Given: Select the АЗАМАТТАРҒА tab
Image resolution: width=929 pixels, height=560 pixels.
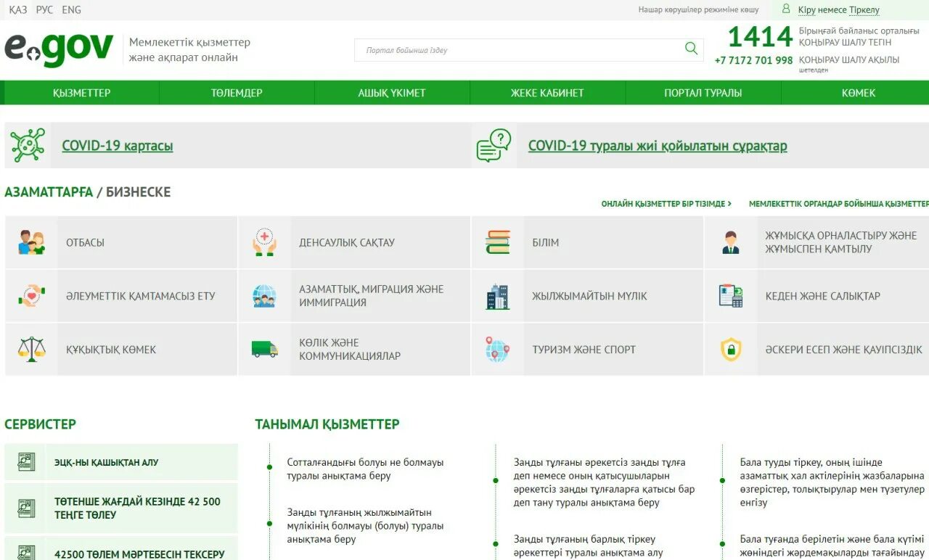Looking at the screenshot, I should (49, 192).
